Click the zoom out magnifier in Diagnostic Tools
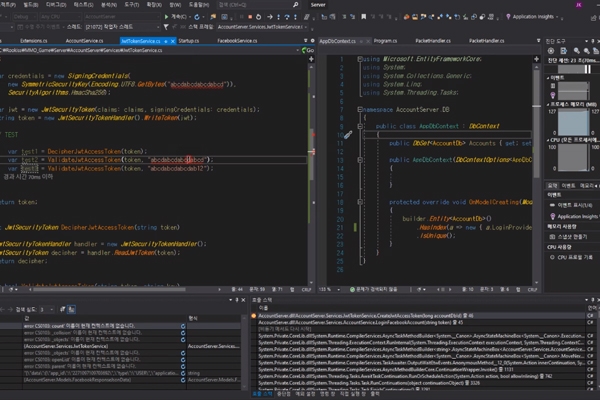Image resolution: width=600 pixels, height=400 pixels. 586,51
